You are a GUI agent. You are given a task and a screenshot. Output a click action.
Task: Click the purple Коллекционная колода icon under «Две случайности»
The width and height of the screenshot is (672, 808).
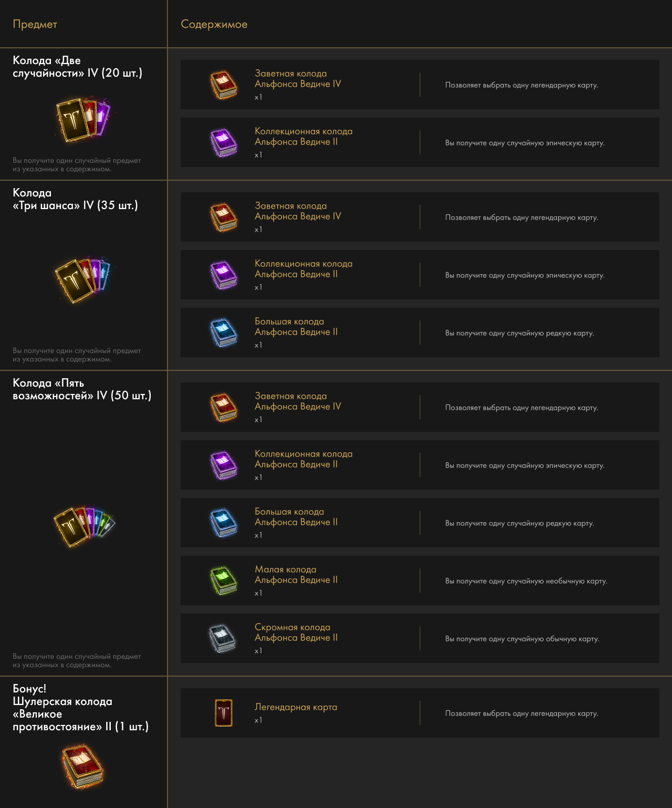(x=224, y=142)
